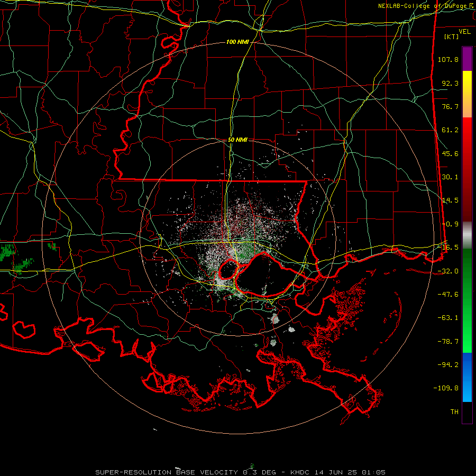The image size is (476, 476).
Task: Pick the purple segment of the color bar
Action: point(467,59)
